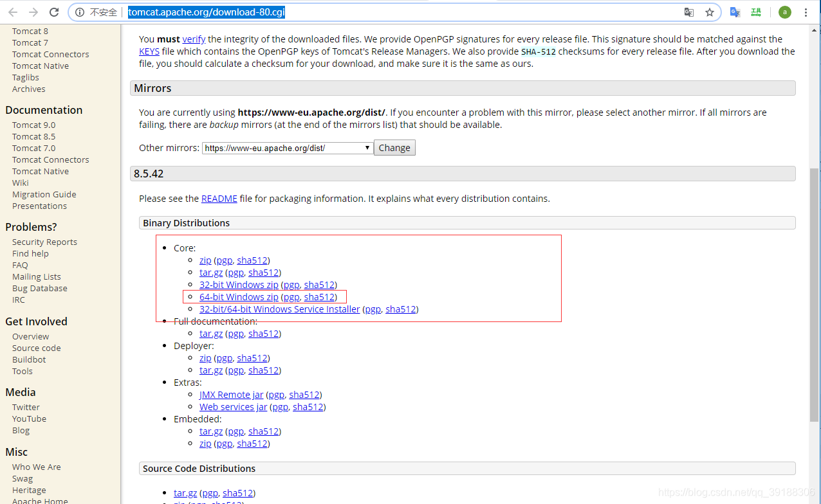Open Tomcat 8.5 documentation
Viewport: 821px width, 504px height.
point(34,136)
